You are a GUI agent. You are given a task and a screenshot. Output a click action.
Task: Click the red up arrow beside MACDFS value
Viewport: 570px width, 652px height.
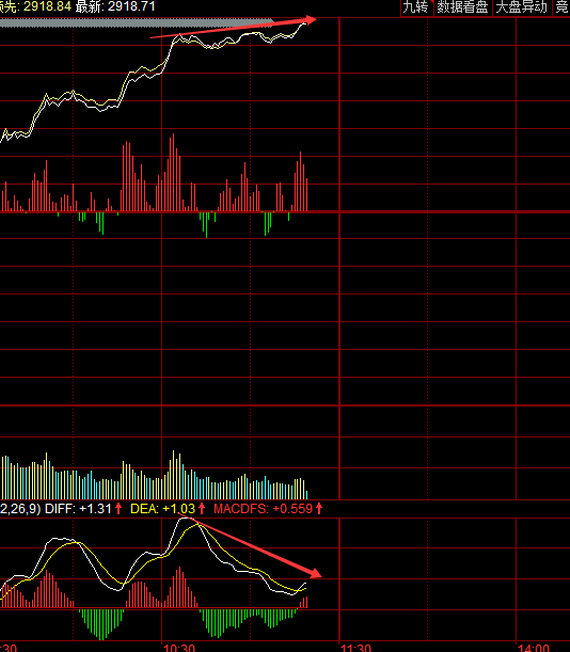coord(319,509)
